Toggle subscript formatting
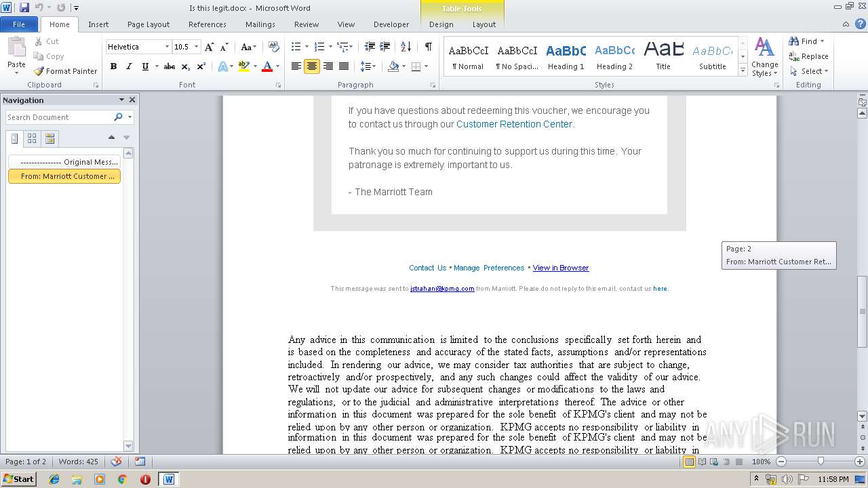Viewport: 868px width, 488px height. (186, 66)
